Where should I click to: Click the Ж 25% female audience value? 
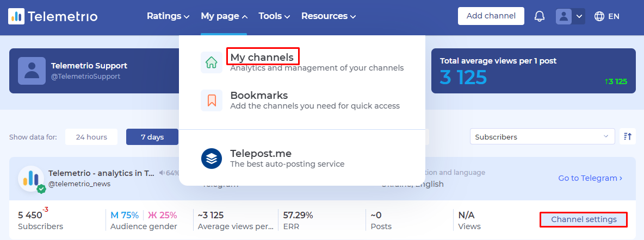(x=162, y=215)
